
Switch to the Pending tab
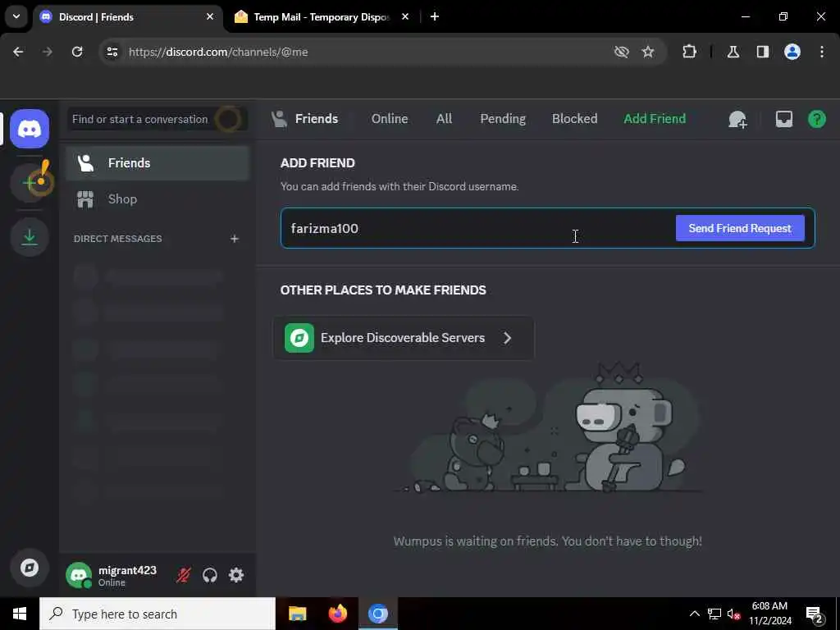click(503, 119)
